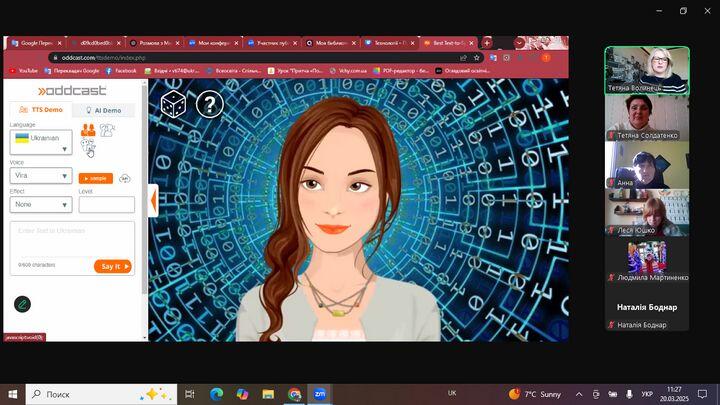
Task: Launch Microsoft Edge from taskbar
Action: point(216,394)
